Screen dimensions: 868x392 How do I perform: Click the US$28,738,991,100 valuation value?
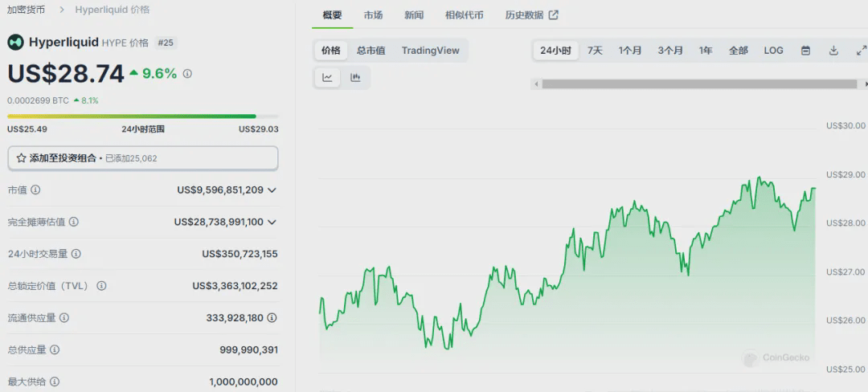point(219,222)
